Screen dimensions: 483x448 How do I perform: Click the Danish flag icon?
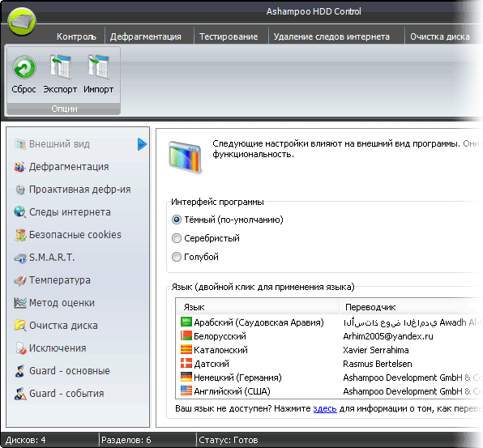click(x=186, y=364)
